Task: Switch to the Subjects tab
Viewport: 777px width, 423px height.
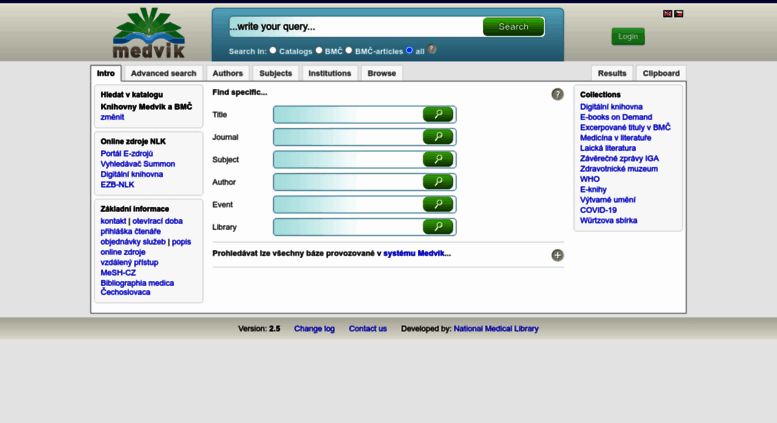Action: [x=276, y=73]
